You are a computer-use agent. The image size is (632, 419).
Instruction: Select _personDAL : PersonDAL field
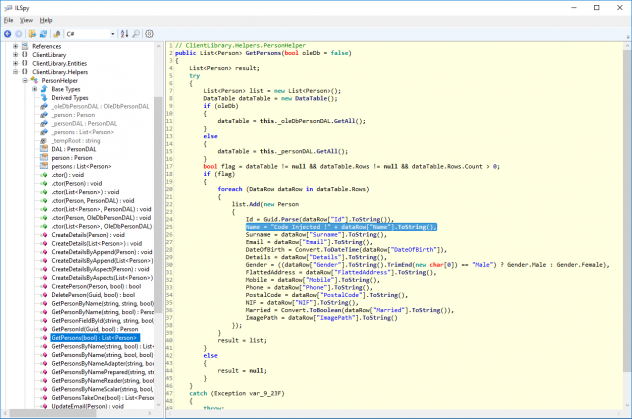[x=84, y=123]
